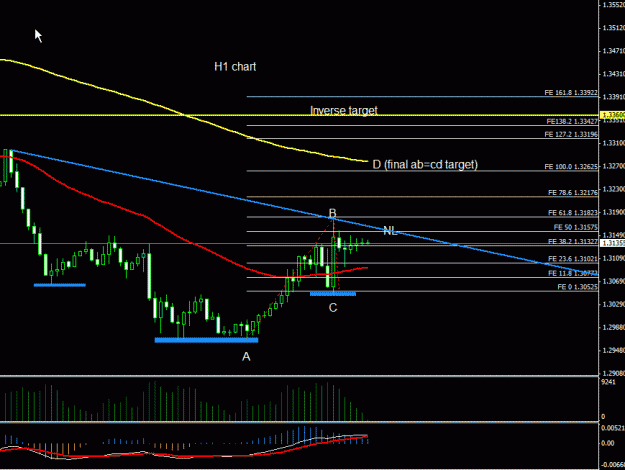This screenshot has width=625, height=470.
Task: Select the "FE 38.2 1.31327" Fibonacci label
Action: click(573, 242)
